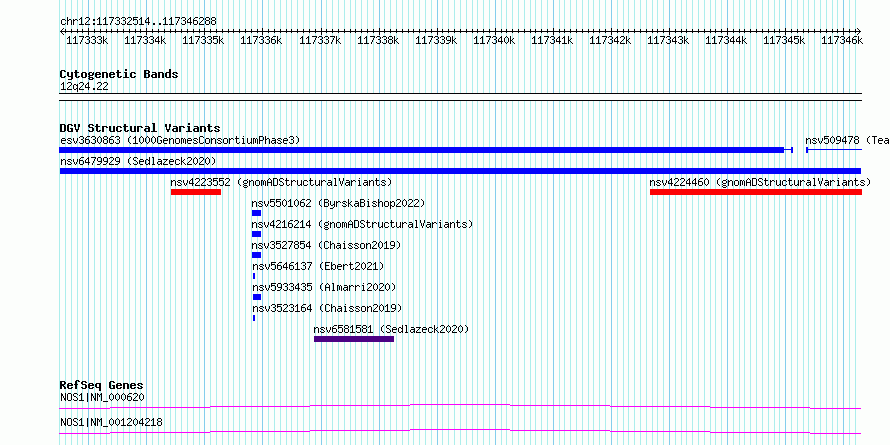This screenshot has height=445, width=890.
Task: Click the 117336k ruler position
Action: [x=262, y=40]
